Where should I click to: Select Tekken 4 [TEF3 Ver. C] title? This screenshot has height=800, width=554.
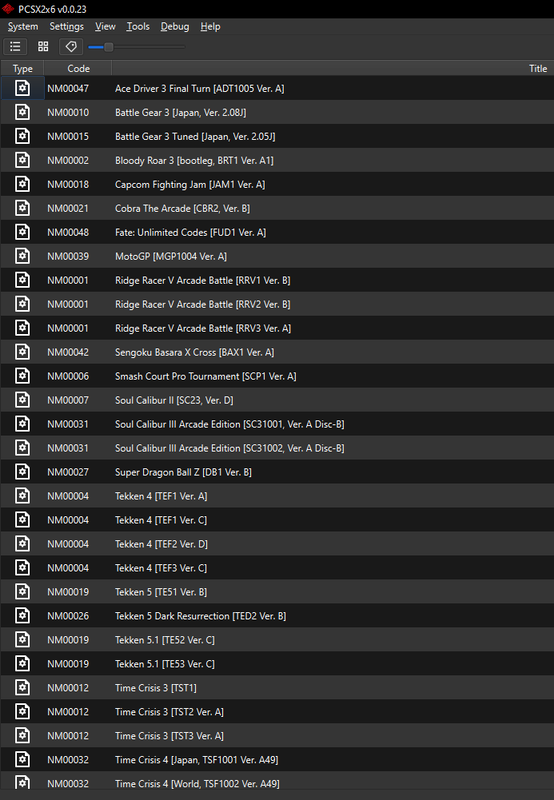[161, 568]
